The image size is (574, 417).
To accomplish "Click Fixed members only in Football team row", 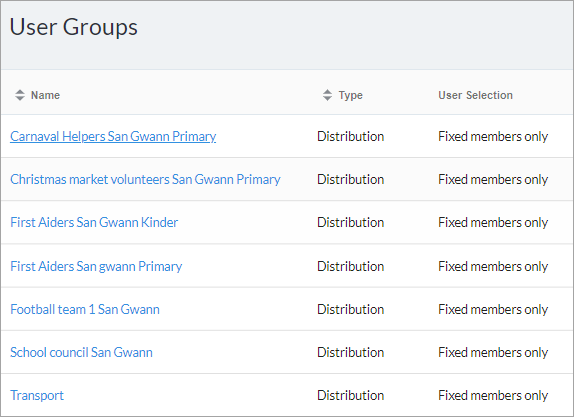I will pos(493,309).
